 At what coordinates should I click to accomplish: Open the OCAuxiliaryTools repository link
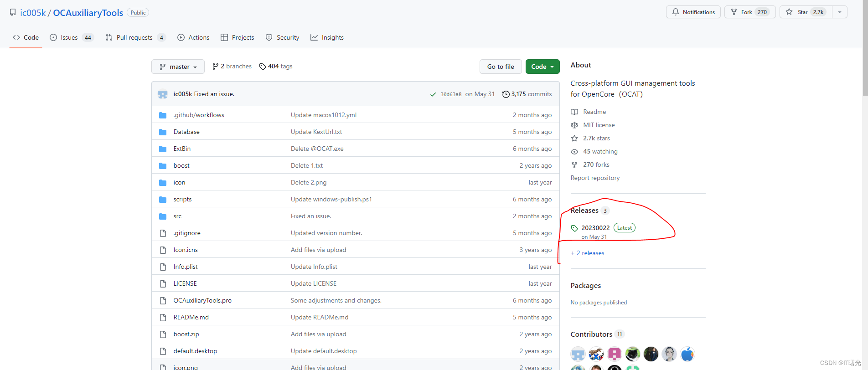click(88, 13)
